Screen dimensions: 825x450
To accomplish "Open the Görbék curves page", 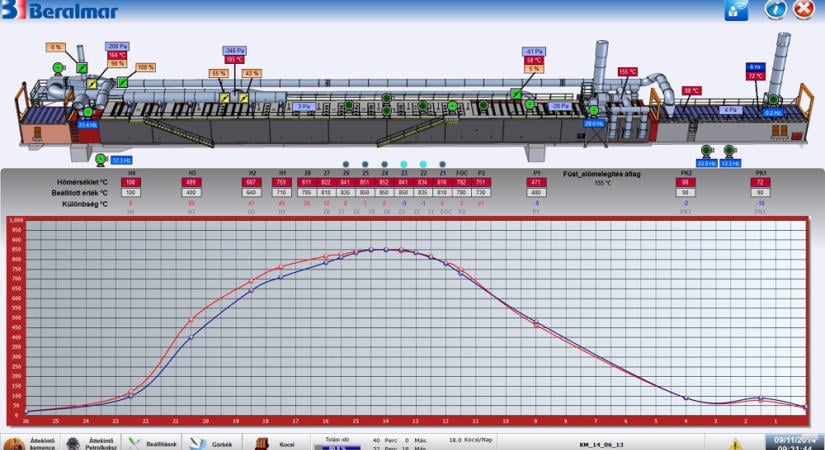I will point(213,444).
